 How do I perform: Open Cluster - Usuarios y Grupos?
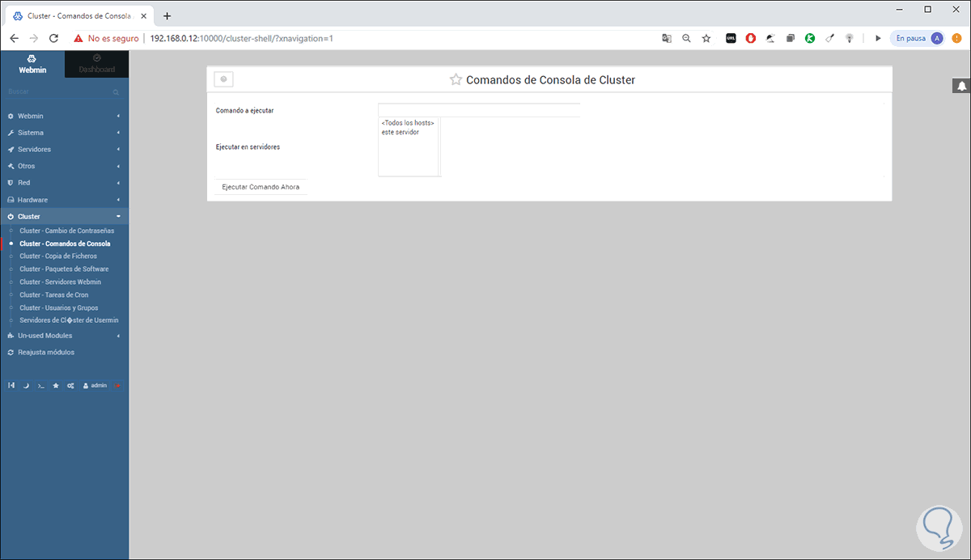(59, 308)
